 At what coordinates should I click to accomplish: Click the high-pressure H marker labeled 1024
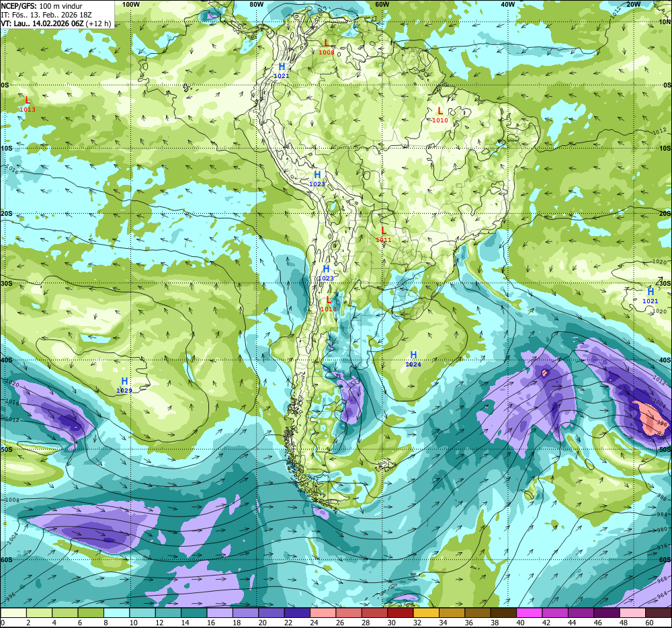[413, 355]
